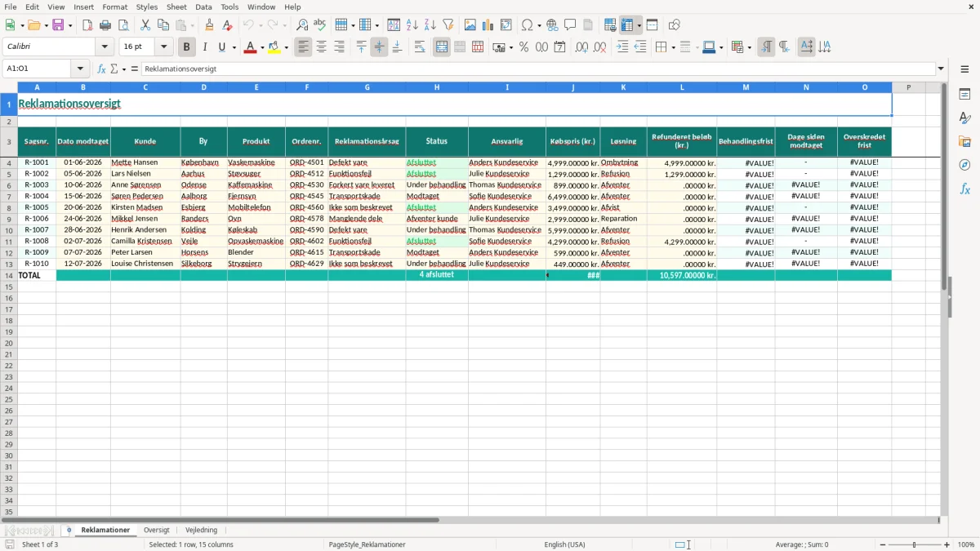Screen dimensions: 980x551
Task: Insert a chart
Action: (488, 25)
